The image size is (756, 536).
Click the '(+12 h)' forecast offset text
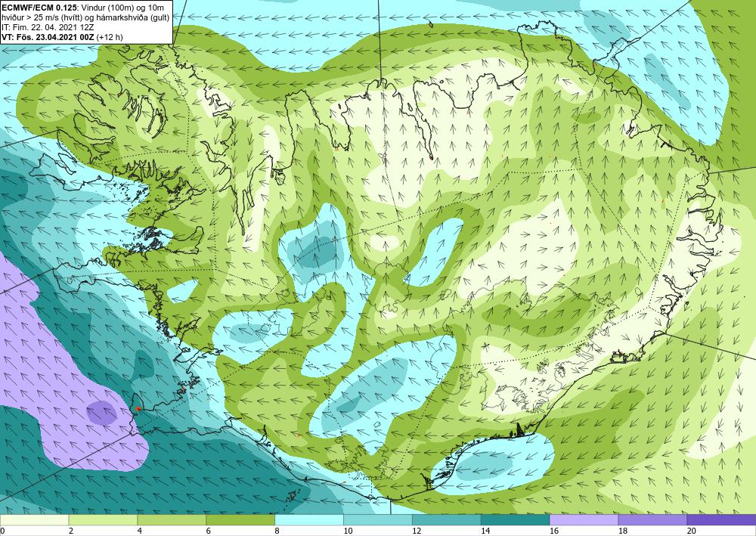[x=110, y=36]
